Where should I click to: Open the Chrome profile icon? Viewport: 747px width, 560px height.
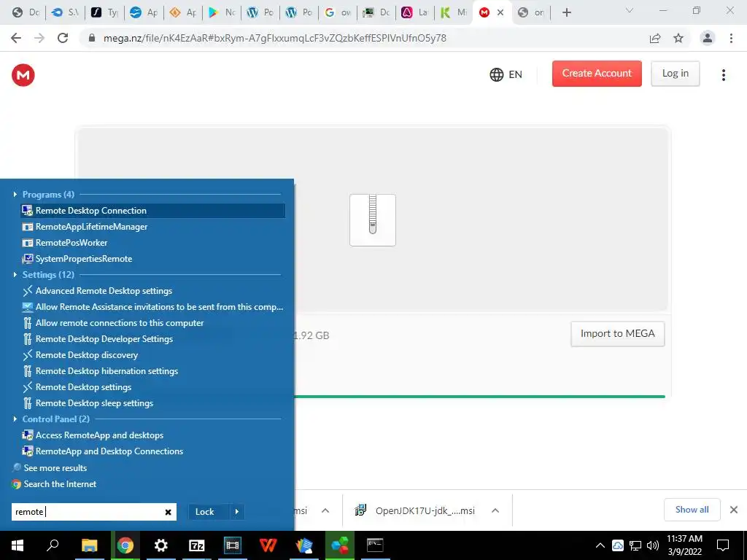pyautogui.click(x=708, y=38)
